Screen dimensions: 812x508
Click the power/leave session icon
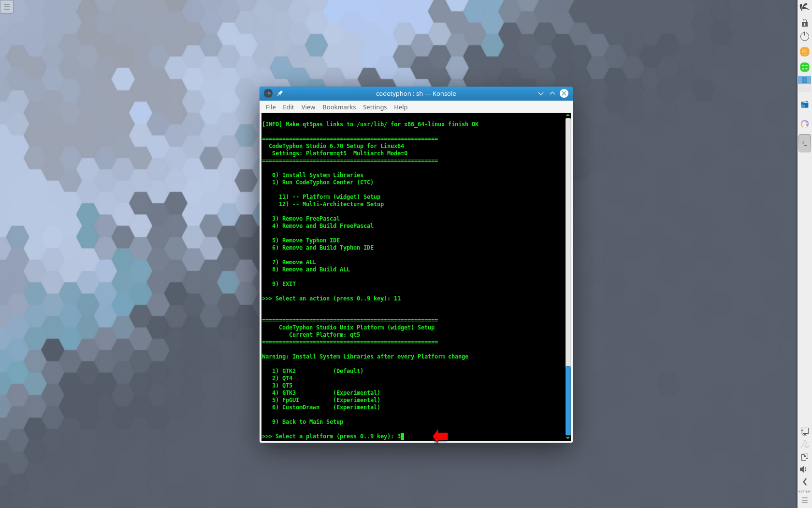click(804, 36)
